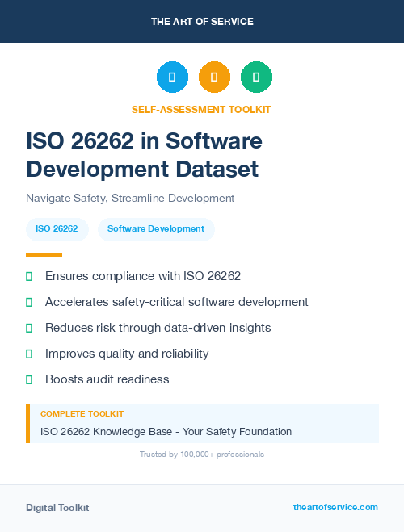This screenshot has width=404, height=532.
Task: Select the Software Development tag pill
Action: click(x=156, y=229)
